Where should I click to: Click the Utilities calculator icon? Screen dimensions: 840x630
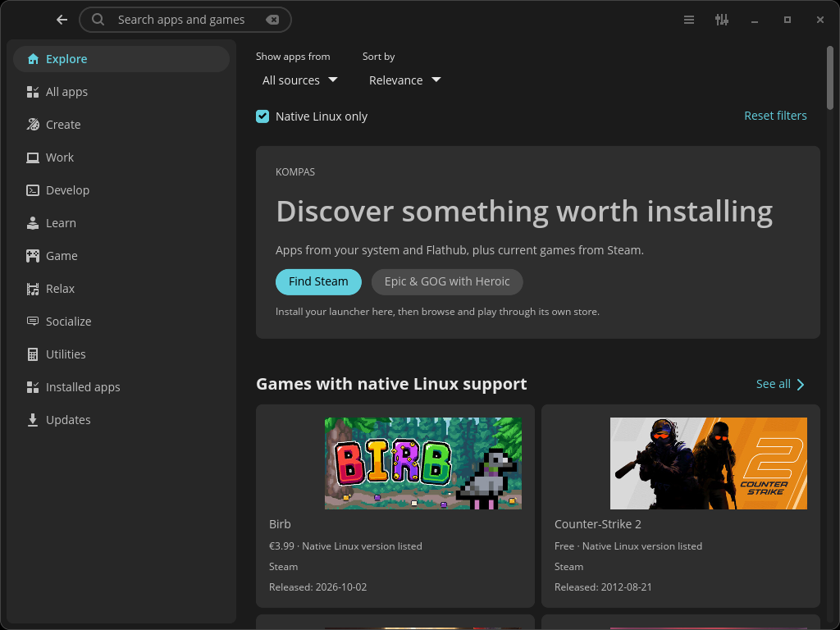tap(33, 354)
